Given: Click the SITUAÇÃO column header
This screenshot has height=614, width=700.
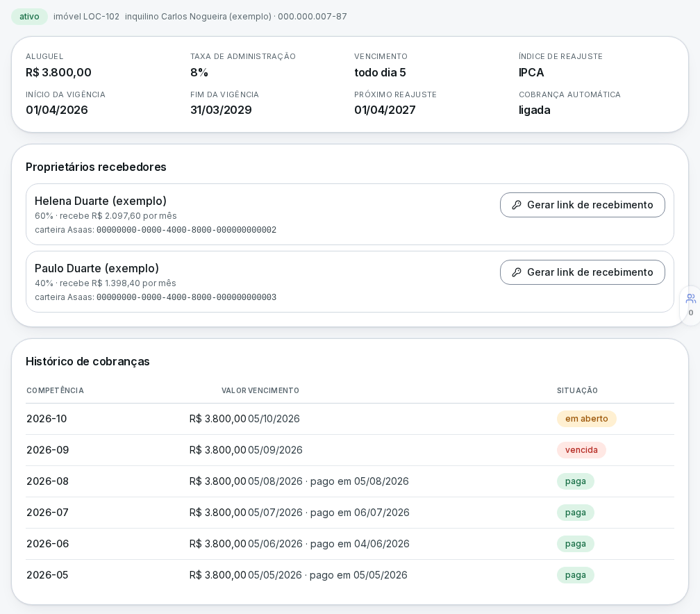Looking at the screenshot, I should pyautogui.click(x=577, y=391).
